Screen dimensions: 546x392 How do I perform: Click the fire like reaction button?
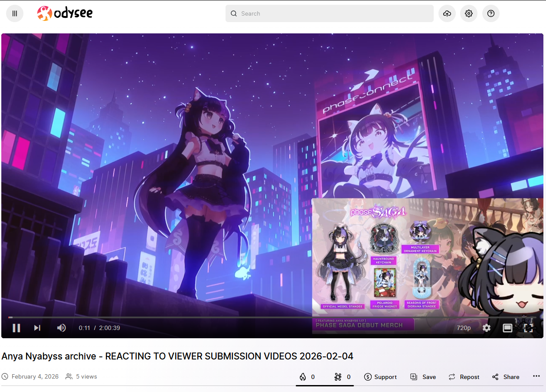[307, 377]
